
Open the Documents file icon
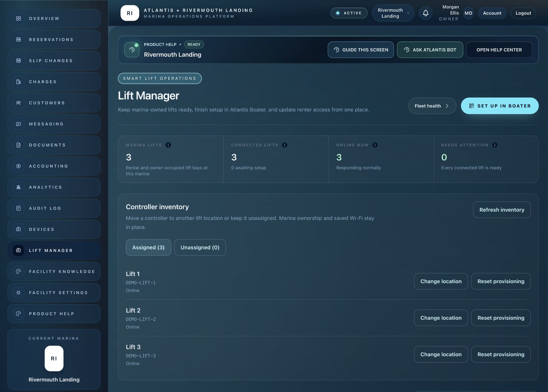[18, 145]
